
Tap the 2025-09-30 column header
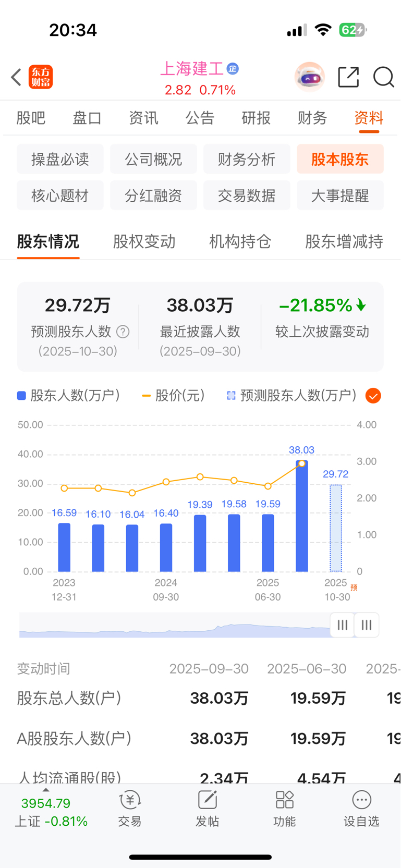[209, 669]
